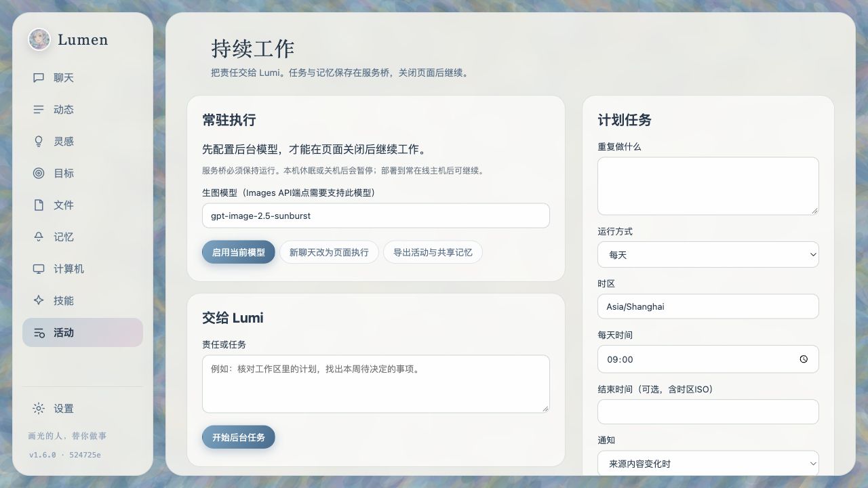Screen dimensions: 868x488
Task: Open the 计算机 section label
Action: point(69,269)
